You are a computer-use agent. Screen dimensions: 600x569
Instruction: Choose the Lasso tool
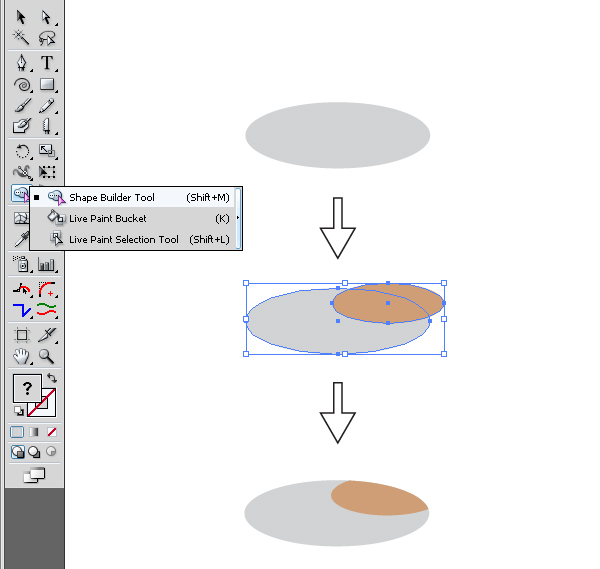(x=47, y=38)
